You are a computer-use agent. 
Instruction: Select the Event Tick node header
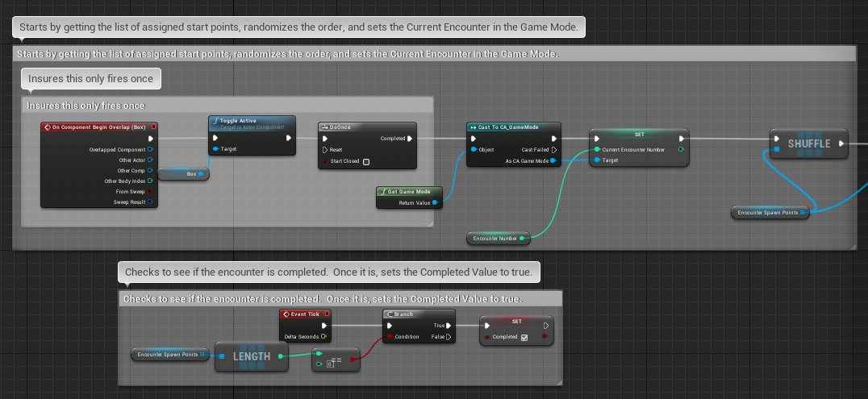pyautogui.click(x=306, y=314)
